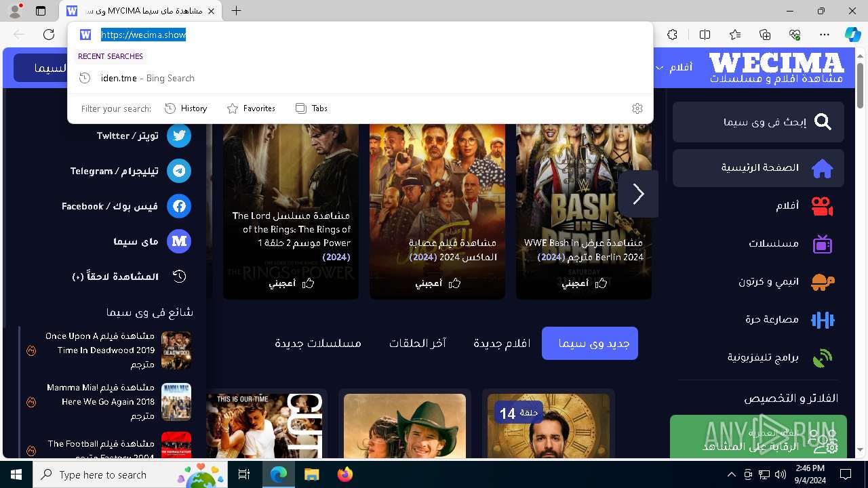This screenshot has width=868, height=488.
Task: Open Mamma Mia Here We Go Again link
Action: pos(100,401)
